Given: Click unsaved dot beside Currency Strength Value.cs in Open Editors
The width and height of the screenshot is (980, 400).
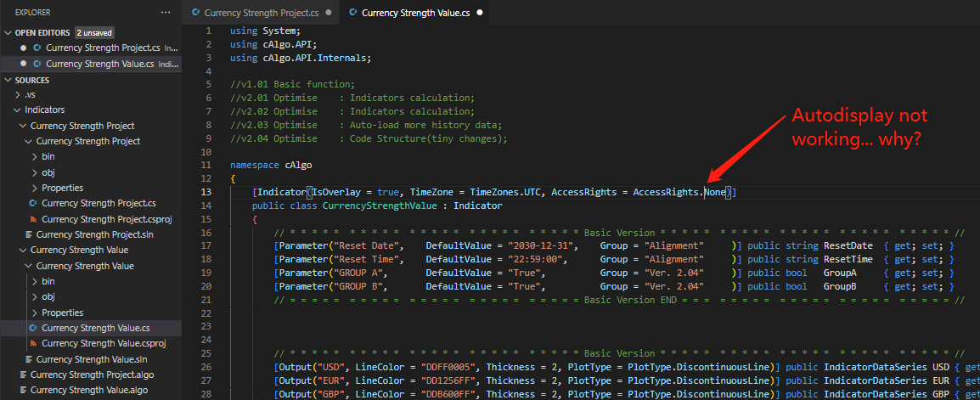Looking at the screenshot, I should [23, 64].
